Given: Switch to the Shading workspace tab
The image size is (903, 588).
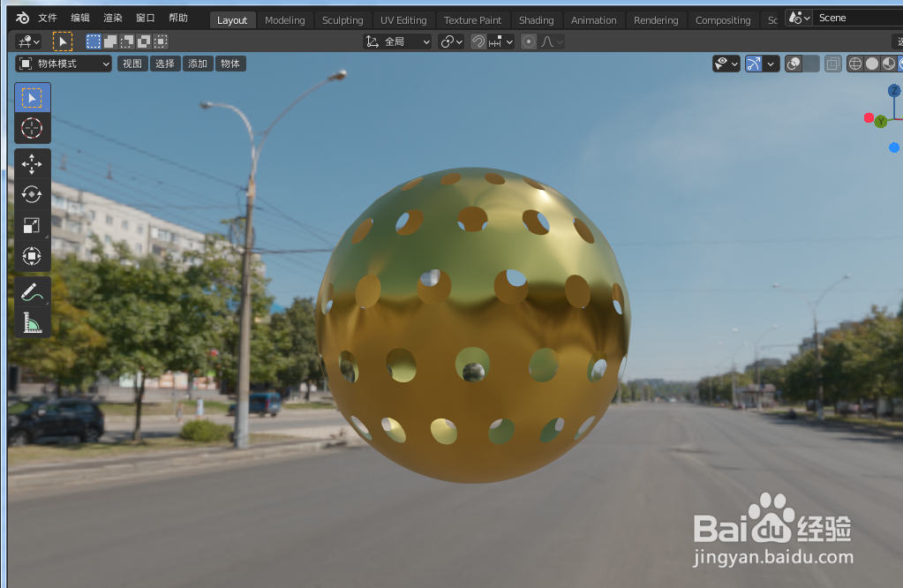Looking at the screenshot, I should (x=536, y=20).
